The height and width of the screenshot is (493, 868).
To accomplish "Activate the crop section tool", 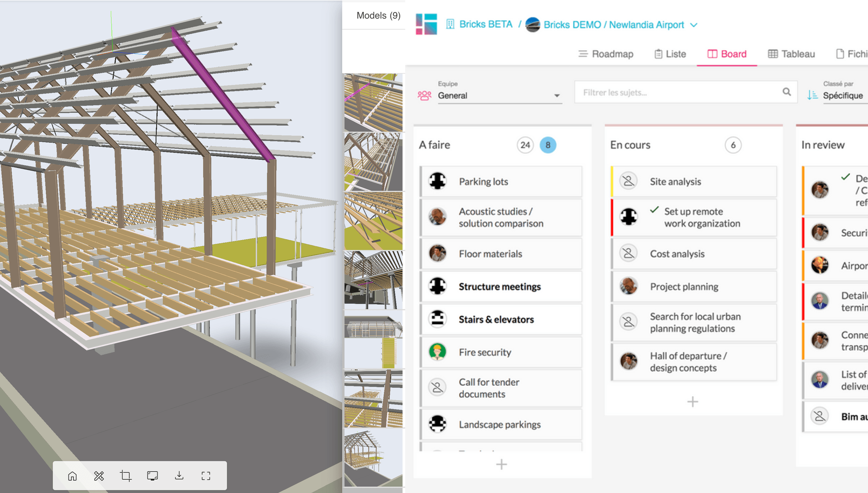I will pos(126,476).
